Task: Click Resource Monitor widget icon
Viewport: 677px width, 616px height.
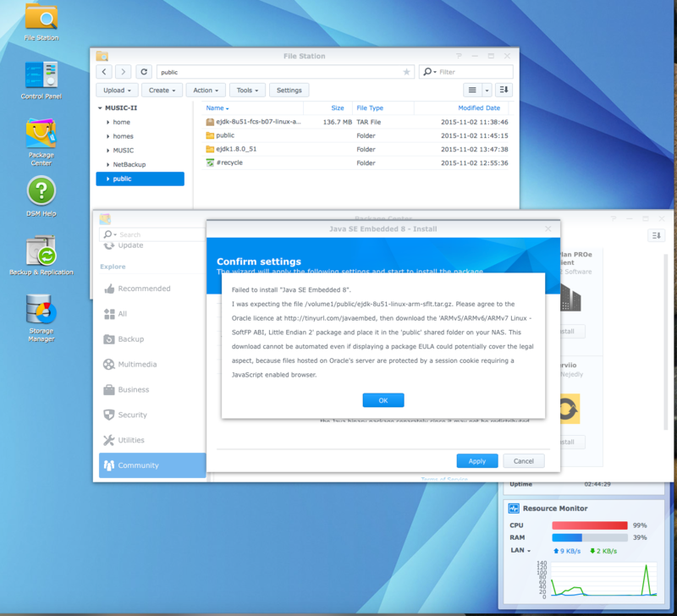Action: [x=514, y=508]
